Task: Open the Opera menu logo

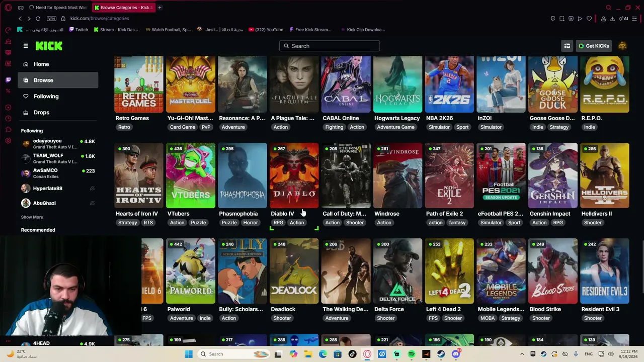Action: 8,8
